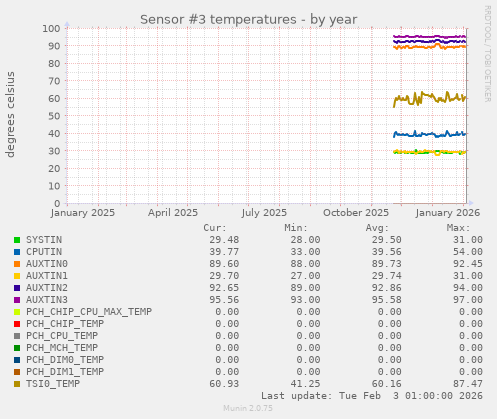This screenshot has height=419, width=497.
Task: Click the PCH_CHIP_TEMP red swatch
Action: (x=17, y=324)
